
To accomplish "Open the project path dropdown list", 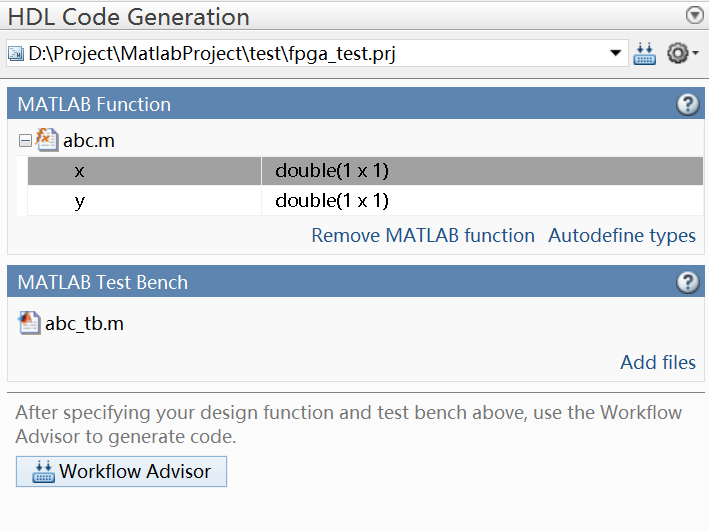I will [x=616, y=54].
